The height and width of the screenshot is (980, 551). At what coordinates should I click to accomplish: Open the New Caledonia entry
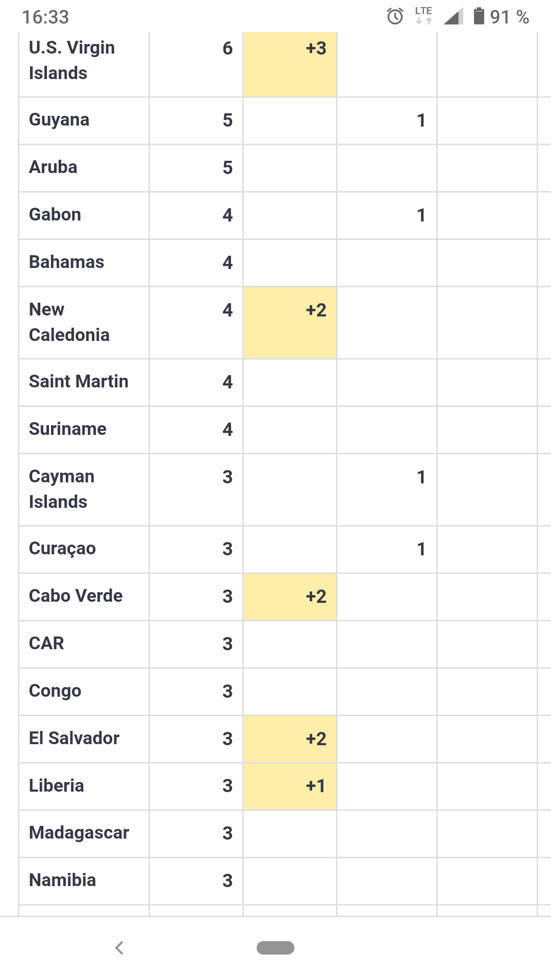click(69, 322)
